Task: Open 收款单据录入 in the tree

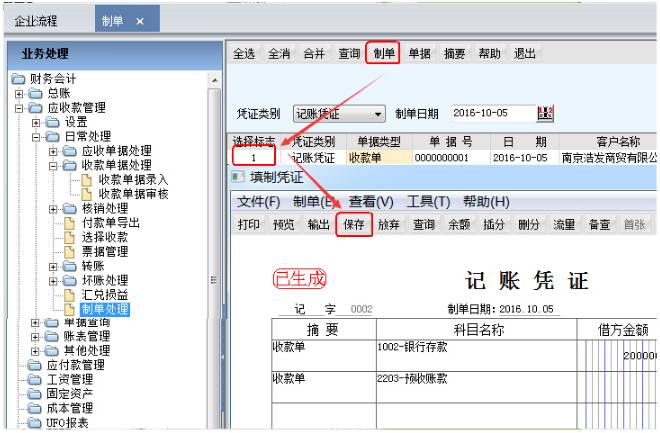Action: [130, 180]
